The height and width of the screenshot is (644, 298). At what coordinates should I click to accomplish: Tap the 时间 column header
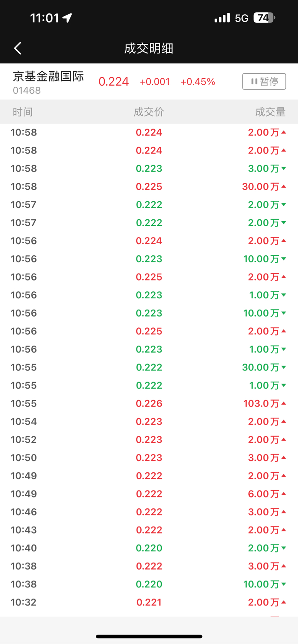pyautogui.click(x=23, y=112)
